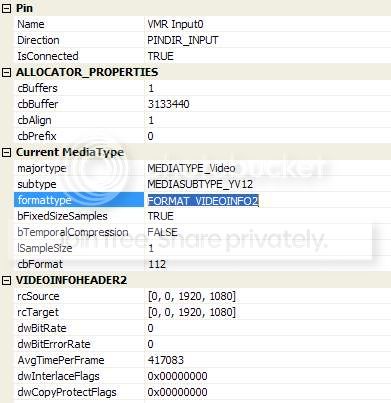
Task: Collapse the Pin section
Action: 6,9
